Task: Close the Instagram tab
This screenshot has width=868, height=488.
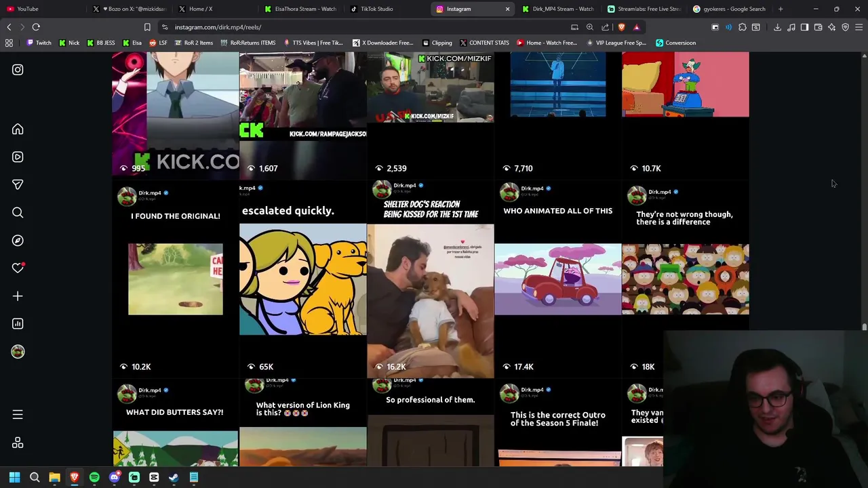Action: [x=507, y=9]
